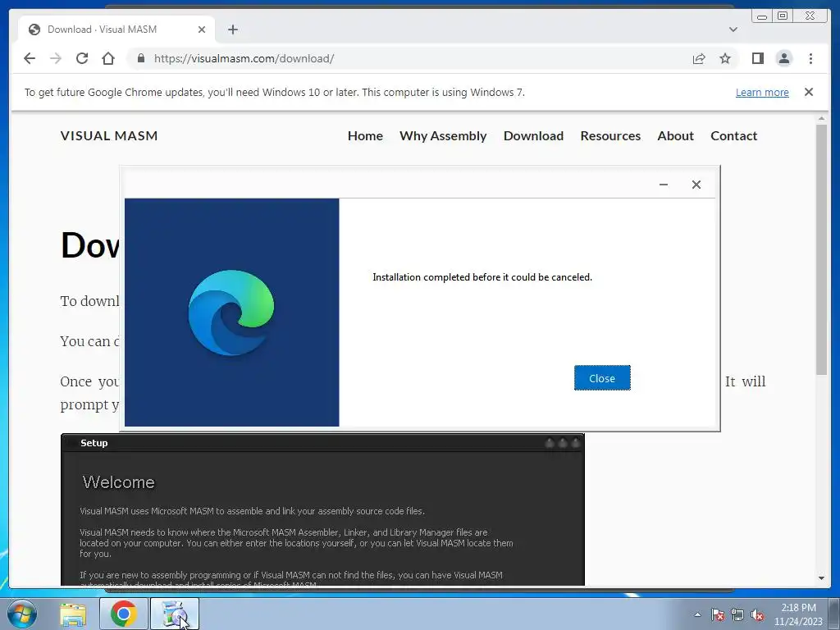
Task: Share this page icon in address bar
Action: tap(699, 58)
